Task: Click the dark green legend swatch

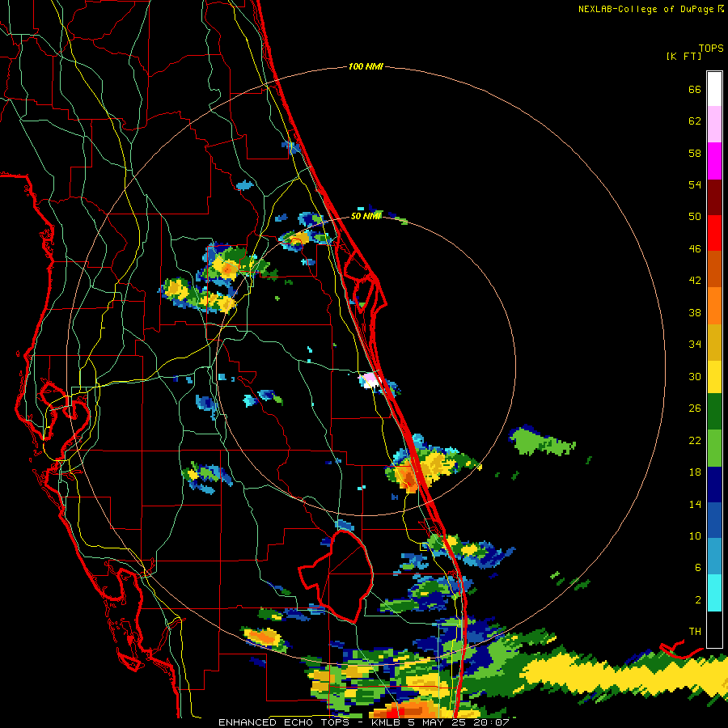Action: [x=714, y=412]
